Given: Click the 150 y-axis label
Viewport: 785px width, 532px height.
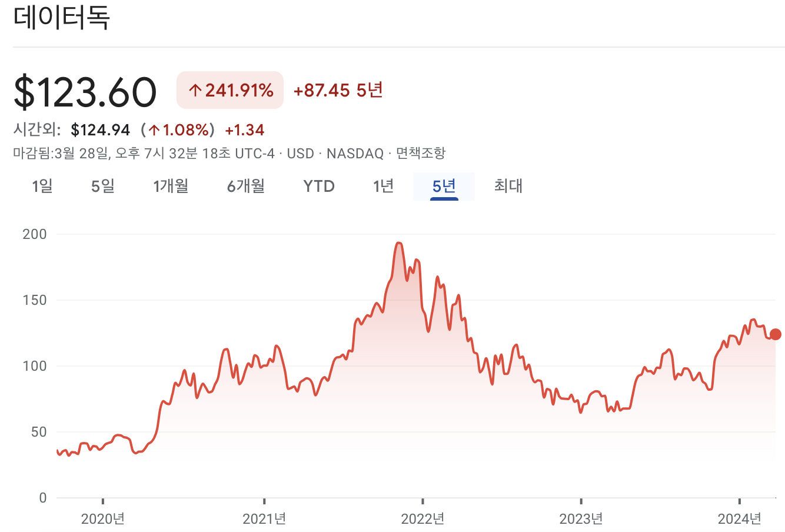Looking at the screenshot, I should pyautogui.click(x=34, y=300).
